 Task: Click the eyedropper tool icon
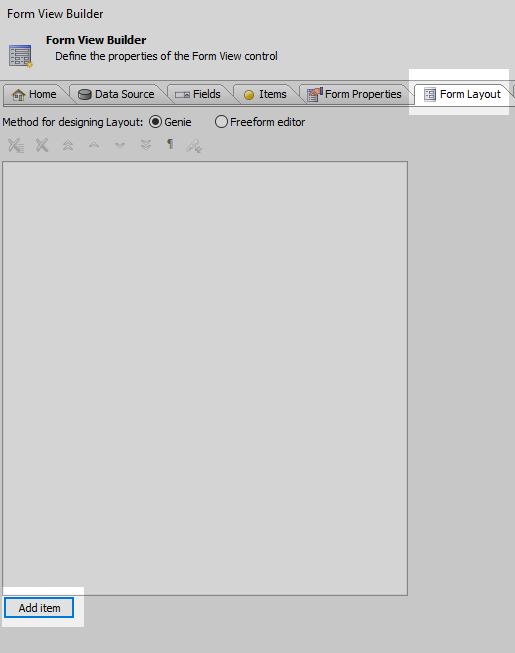coord(194,146)
